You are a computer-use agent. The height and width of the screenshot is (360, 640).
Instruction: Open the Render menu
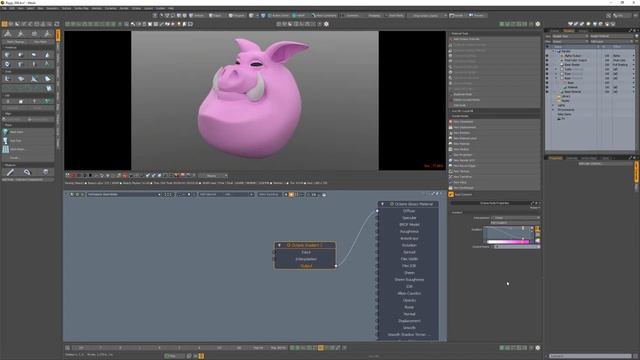click(x=124, y=8)
